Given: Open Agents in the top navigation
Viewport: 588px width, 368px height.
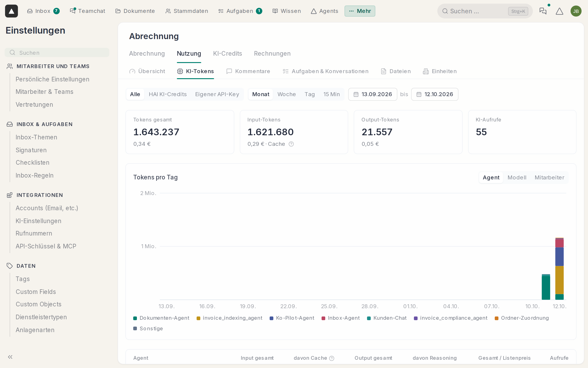Looking at the screenshot, I should coord(325,11).
